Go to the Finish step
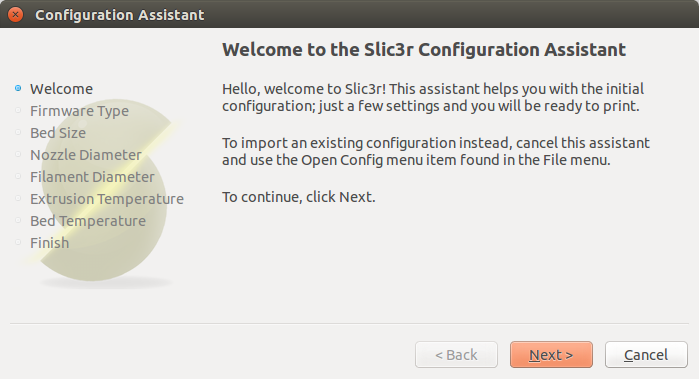 point(49,243)
